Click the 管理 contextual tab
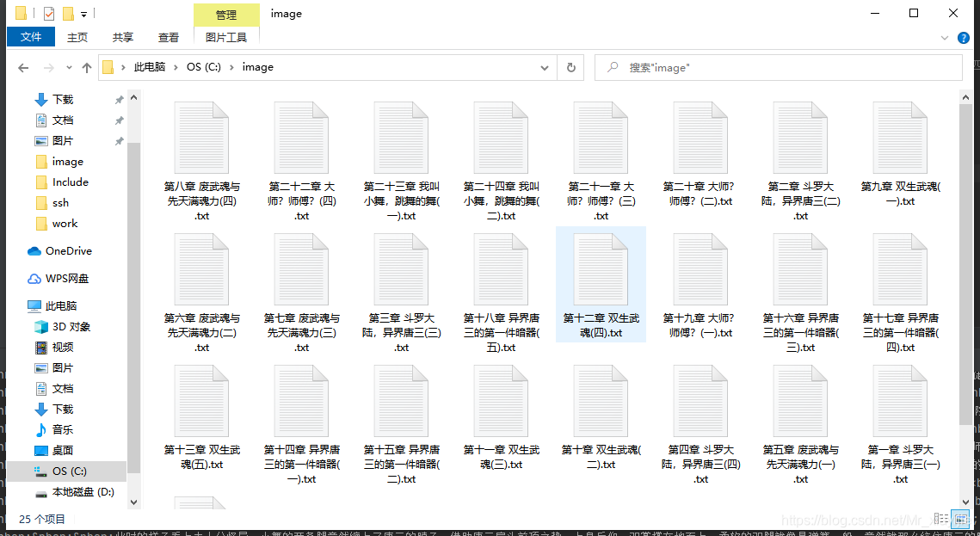The image size is (980, 536). [226, 15]
